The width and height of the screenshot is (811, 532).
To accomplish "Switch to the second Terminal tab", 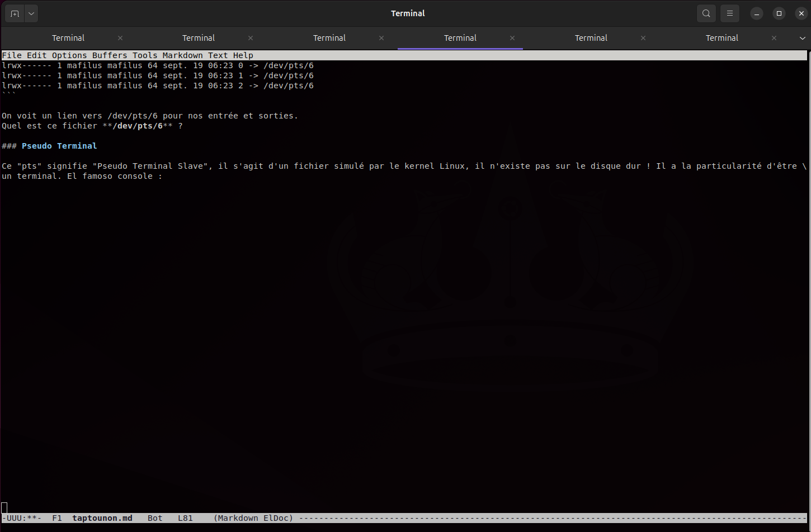I will click(199, 38).
